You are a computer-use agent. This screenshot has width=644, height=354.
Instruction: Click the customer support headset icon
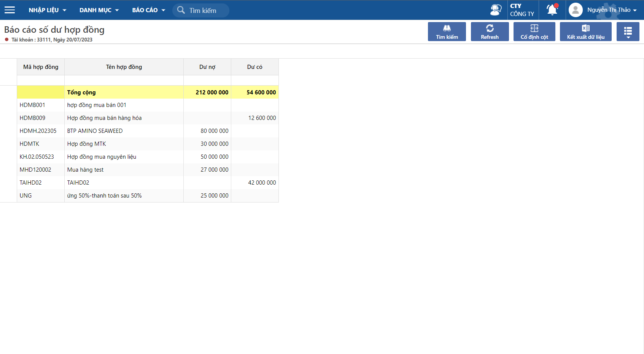coord(496,10)
